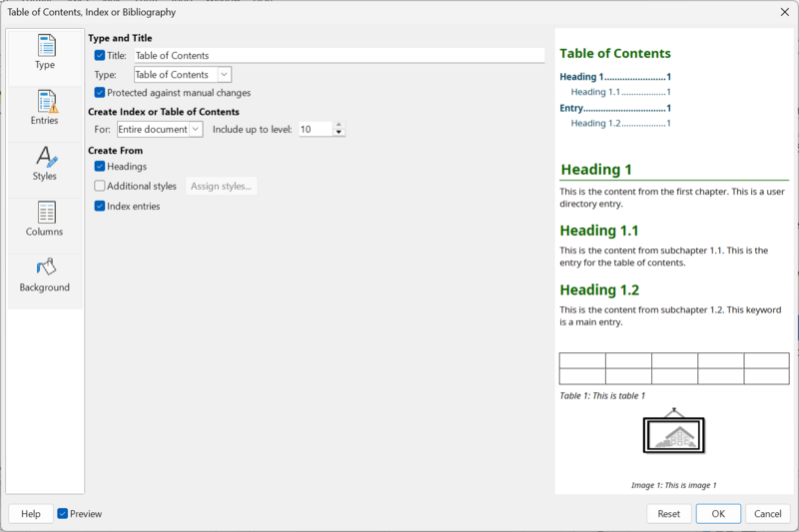Click the preview table grid
799x532 pixels.
(x=674, y=368)
